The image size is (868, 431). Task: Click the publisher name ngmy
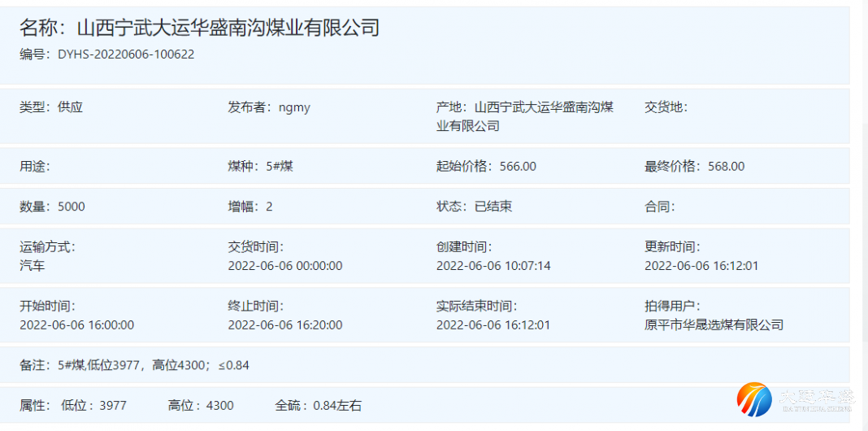(294, 107)
